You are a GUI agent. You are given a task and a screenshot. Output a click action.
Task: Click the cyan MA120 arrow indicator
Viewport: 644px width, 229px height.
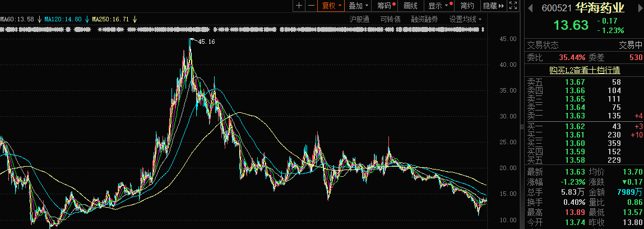[87, 19]
